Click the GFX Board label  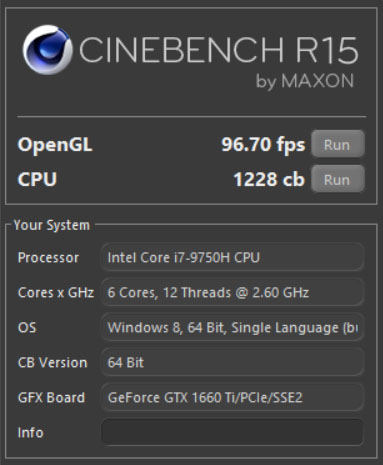(x=51, y=398)
